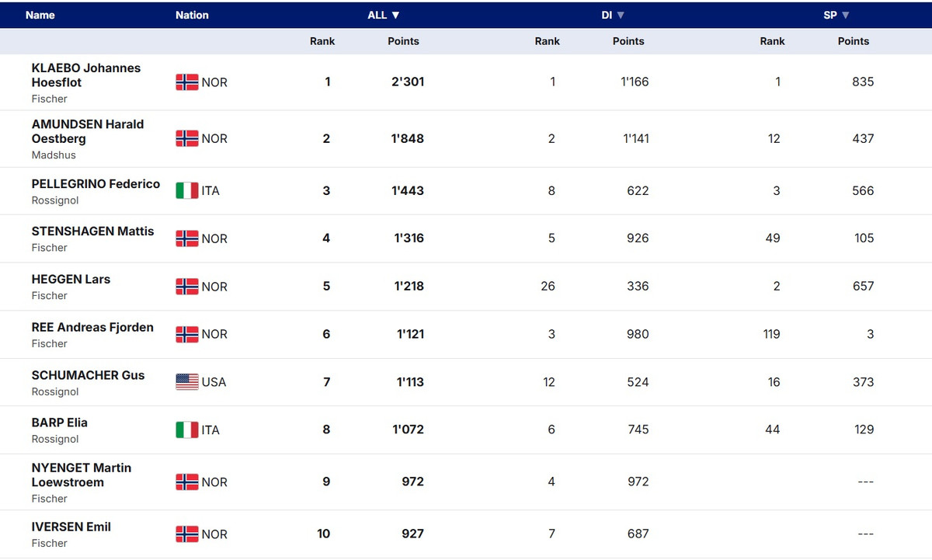Click Norway flag in Iversen Emil row
This screenshot has height=560, width=932.
(x=187, y=534)
